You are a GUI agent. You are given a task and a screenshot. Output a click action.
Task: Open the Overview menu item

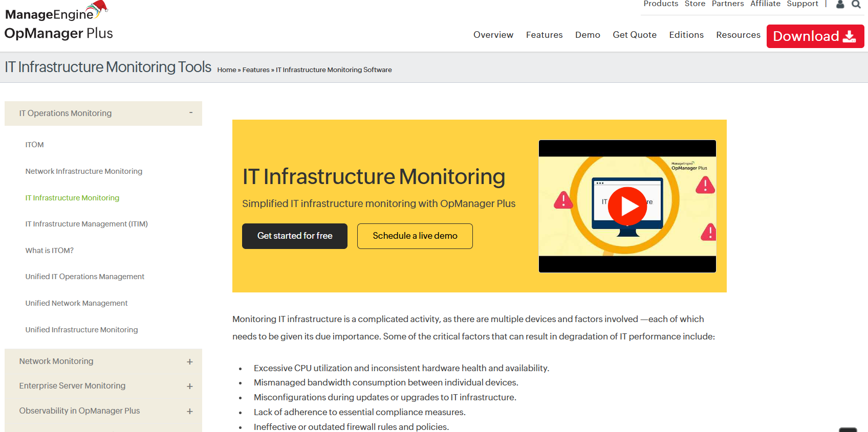point(493,35)
